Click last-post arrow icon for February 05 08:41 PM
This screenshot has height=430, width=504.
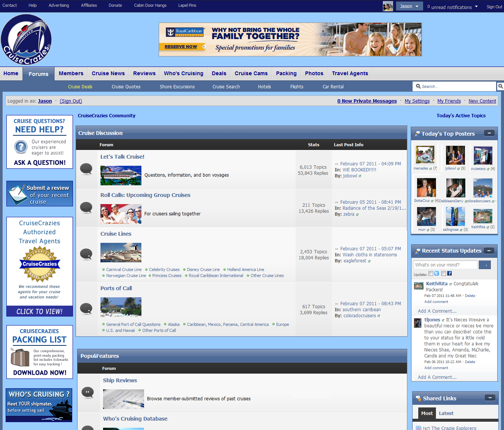(x=337, y=202)
